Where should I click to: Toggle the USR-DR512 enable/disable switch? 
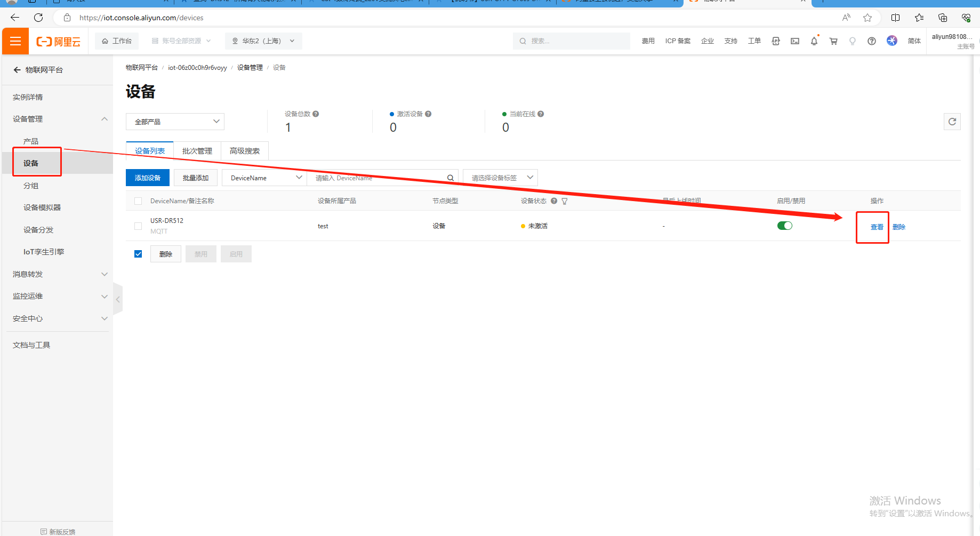(x=785, y=226)
